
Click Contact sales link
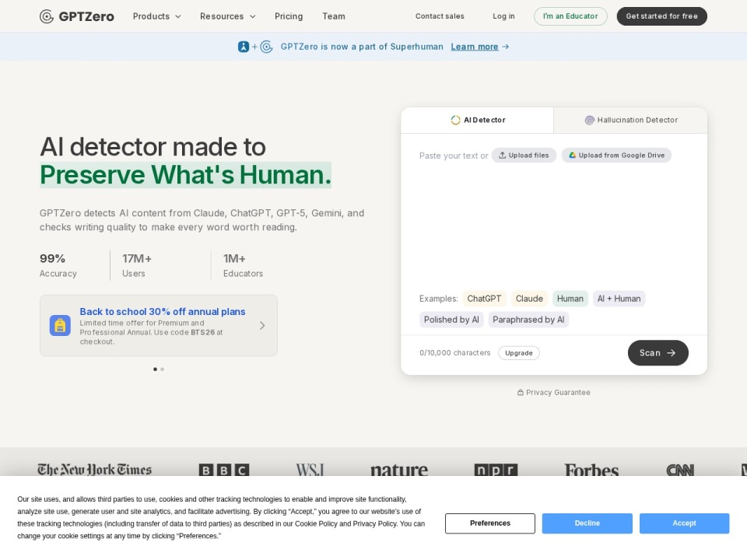coord(440,16)
